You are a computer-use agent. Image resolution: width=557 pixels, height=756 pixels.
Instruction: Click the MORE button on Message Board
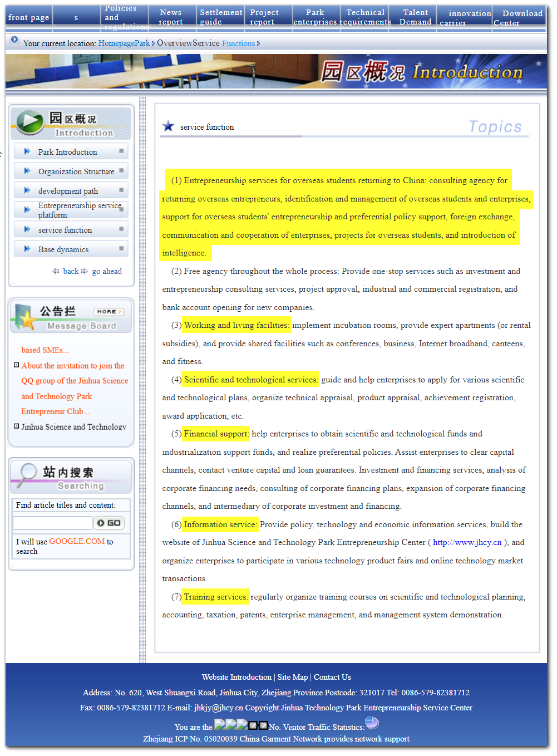coord(109,312)
